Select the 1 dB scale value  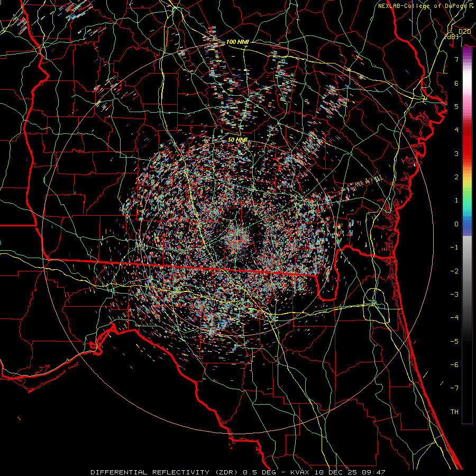click(456, 200)
